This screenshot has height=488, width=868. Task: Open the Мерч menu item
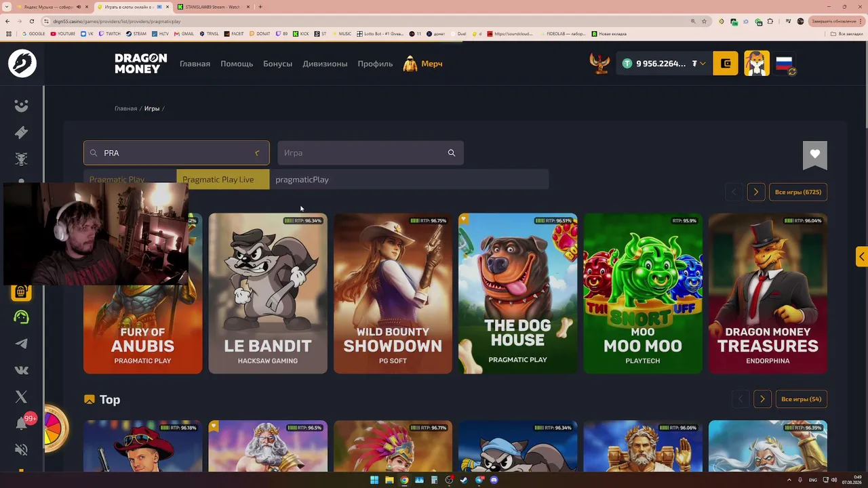432,64
